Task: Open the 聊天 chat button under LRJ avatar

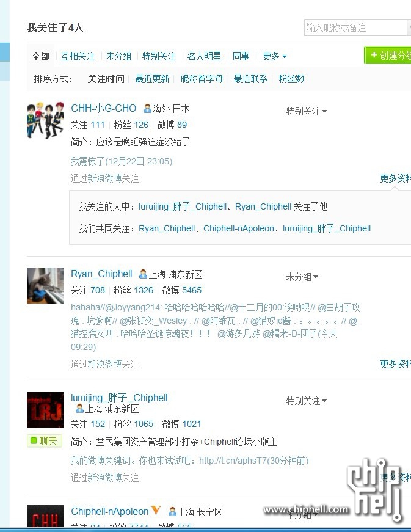Action: click(x=45, y=441)
